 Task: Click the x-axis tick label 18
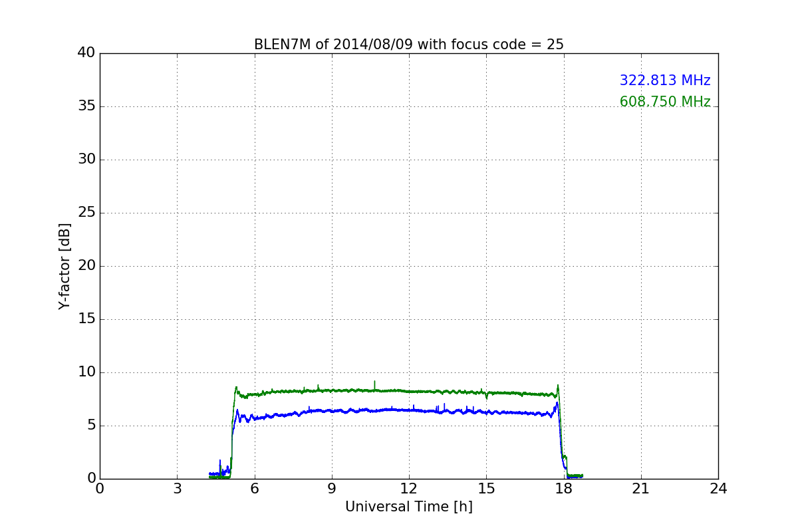564,489
